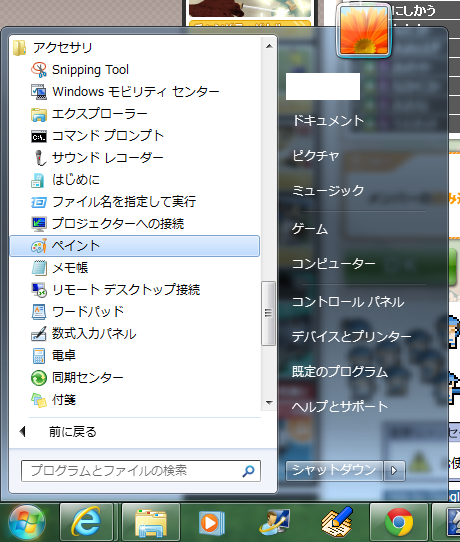The height and width of the screenshot is (542, 460).
Task: Click scroll-down arrow in programs list
Action: point(269,403)
